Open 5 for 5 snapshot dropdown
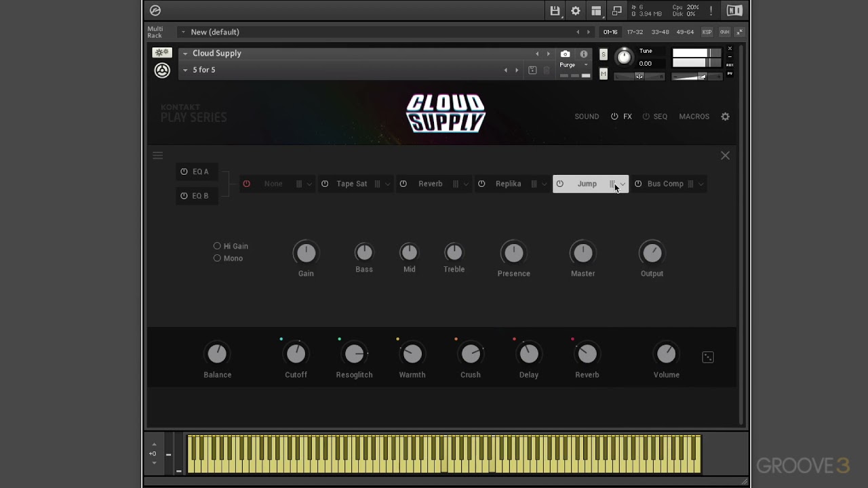The image size is (868, 488). [185, 70]
